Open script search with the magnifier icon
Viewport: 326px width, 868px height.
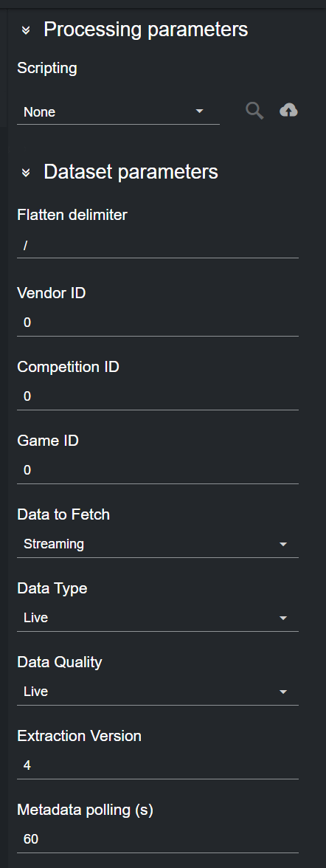pos(254,111)
